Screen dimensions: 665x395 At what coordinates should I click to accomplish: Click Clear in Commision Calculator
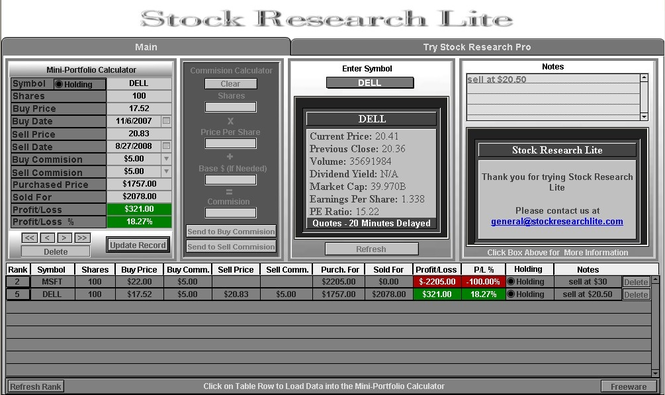pyautogui.click(x=230, y=84)
